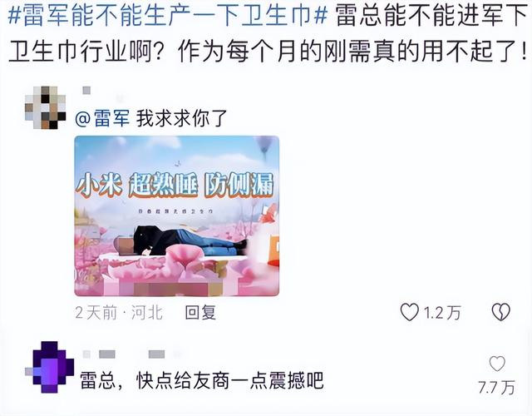
Task: Click the 河北 location label
Action: [147, 312]
